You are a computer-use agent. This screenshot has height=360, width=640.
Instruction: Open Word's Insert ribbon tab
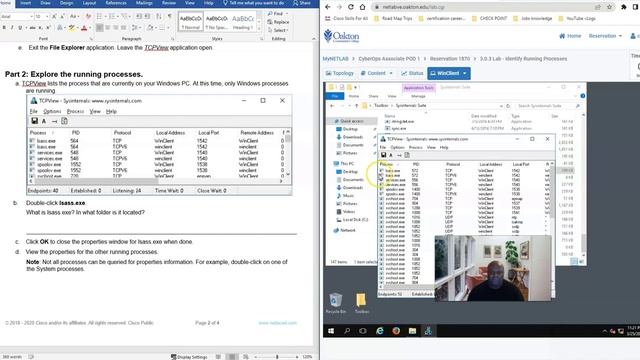(26, 3)
